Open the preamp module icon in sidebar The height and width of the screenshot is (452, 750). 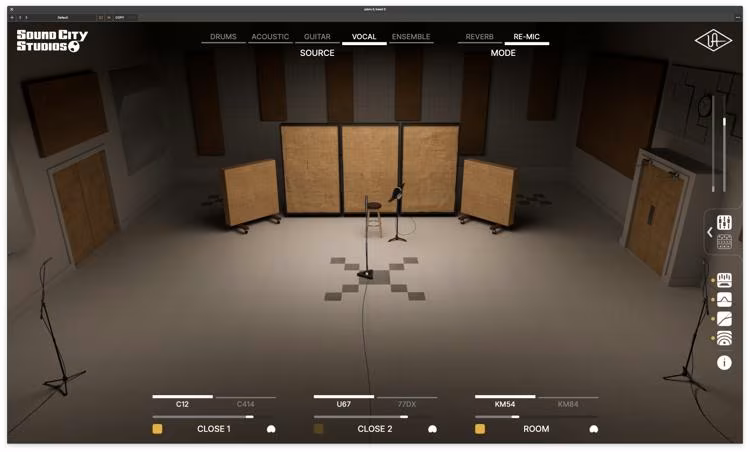tap(724, 279)
